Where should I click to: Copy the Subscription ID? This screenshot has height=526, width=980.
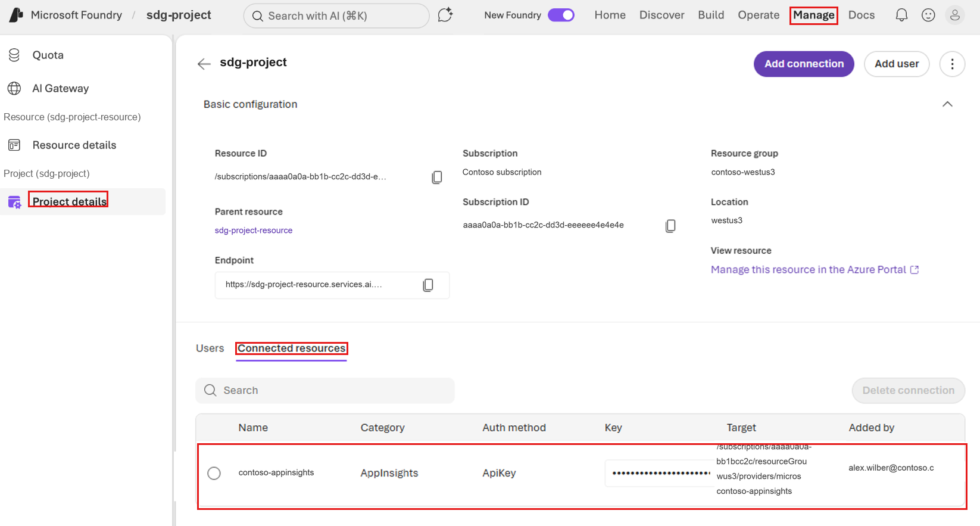coord(670,226)
